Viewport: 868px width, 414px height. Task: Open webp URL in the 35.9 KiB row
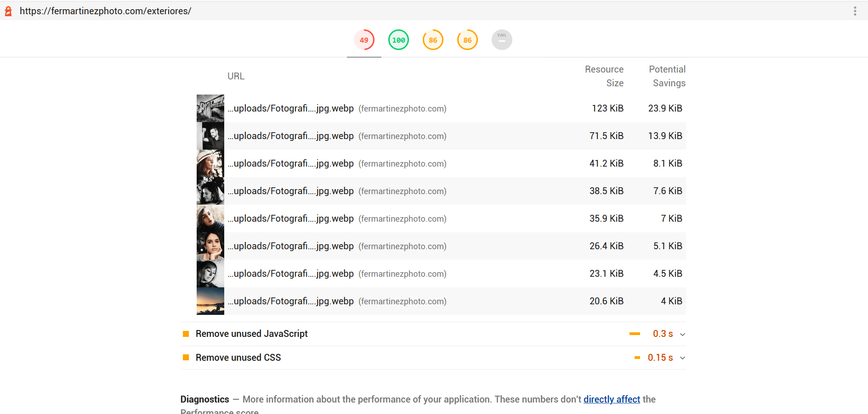(290, 218)
